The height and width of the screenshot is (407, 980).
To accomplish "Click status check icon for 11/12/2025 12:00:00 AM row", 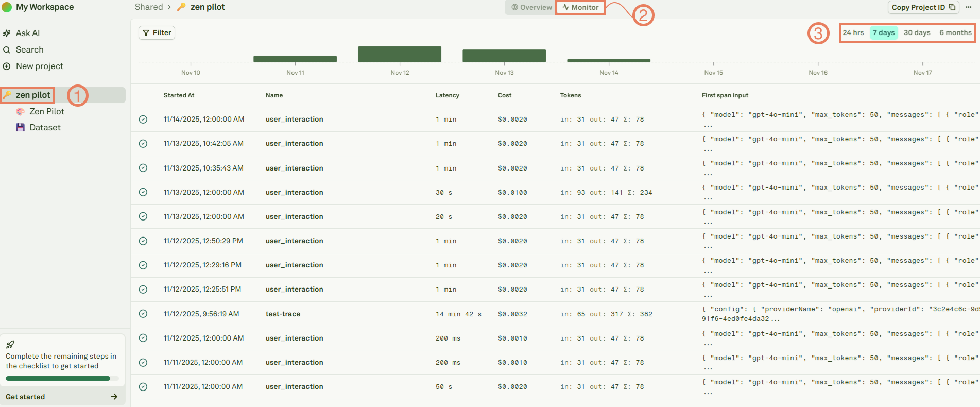I will [143, 338].
